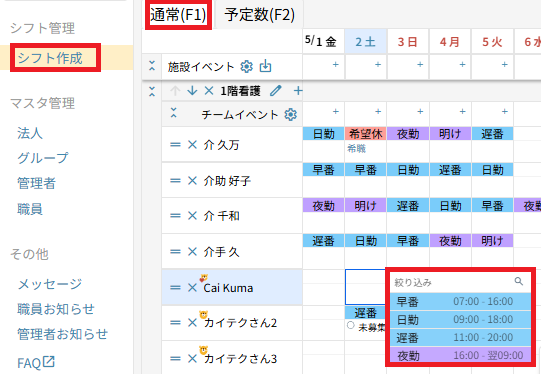Remove staff Cai Kuma with X

click(x=192, y=287)
